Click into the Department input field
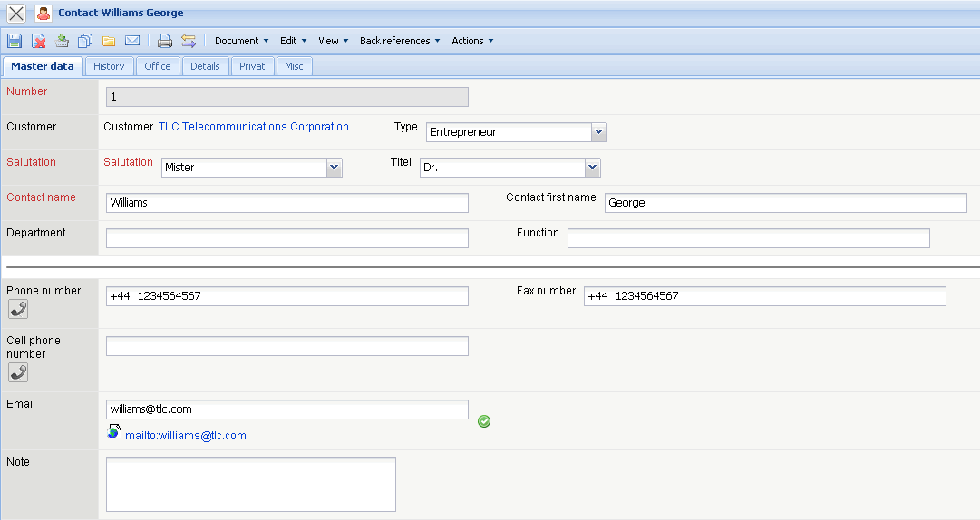This screenshot has height=520, width=980. tap(287, 238)
